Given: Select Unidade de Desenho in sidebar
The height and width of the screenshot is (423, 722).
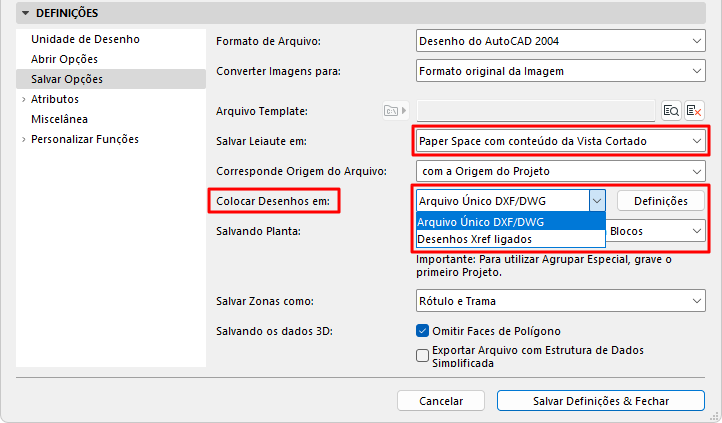Looking at the screenshot, I should pyautogui.click(x=85, y=39).
